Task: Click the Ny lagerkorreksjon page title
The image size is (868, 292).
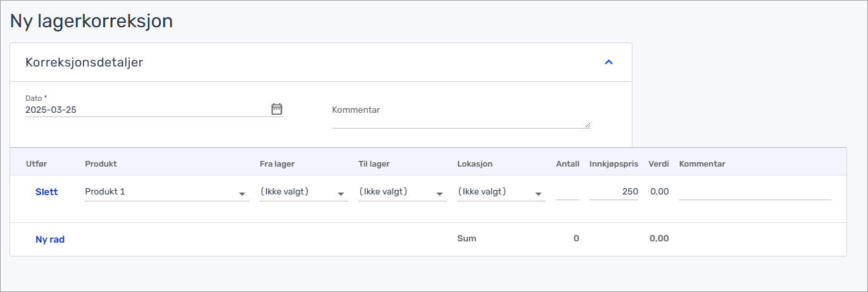Action: click(91, 20)
